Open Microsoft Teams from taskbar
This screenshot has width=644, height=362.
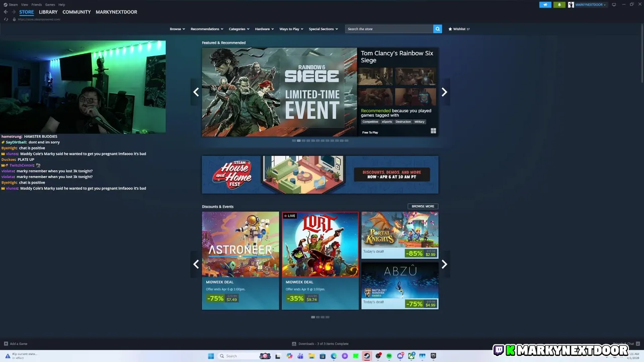pos(300,356)
